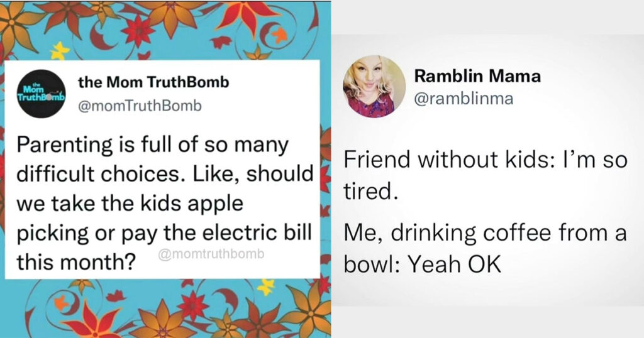Viewport: 644px width, 338px height.
Task: Click the Mom TruthBomb round logo avatar
Action: 41,94
